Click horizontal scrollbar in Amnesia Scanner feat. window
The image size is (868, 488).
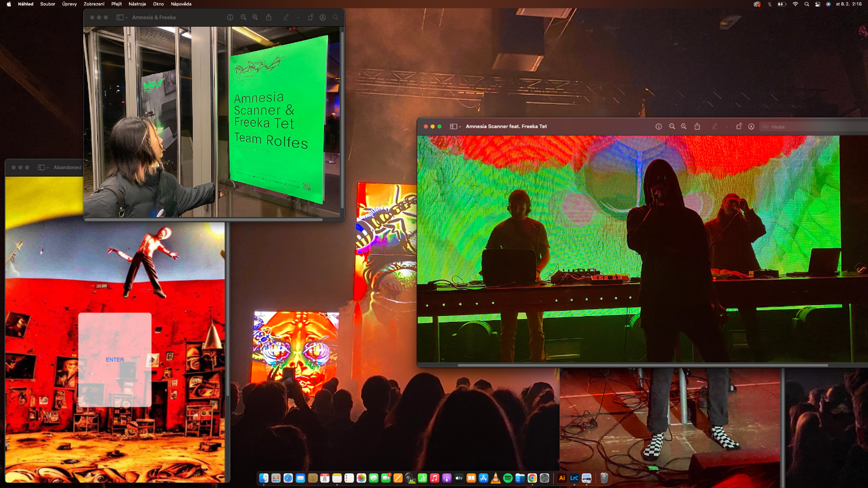point(642,365)
